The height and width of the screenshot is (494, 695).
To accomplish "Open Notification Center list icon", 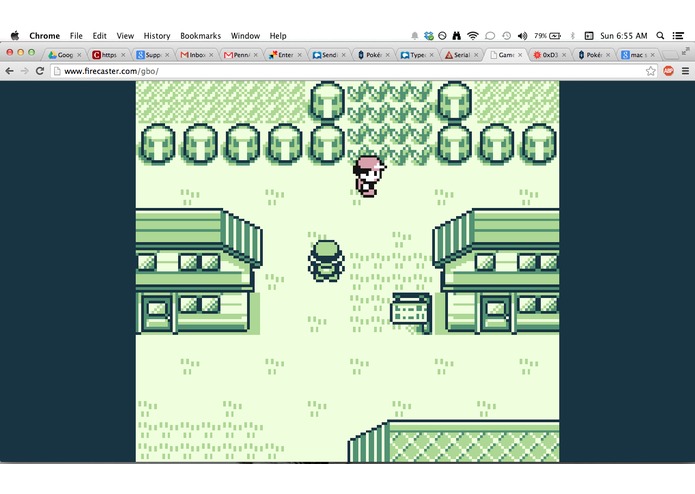I will coord(678,35).
